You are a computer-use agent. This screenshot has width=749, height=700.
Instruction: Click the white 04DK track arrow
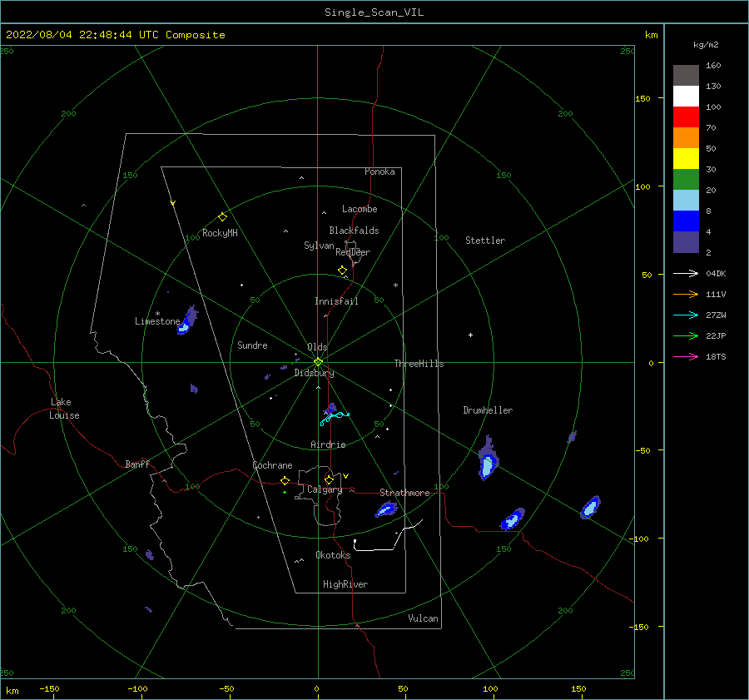point(686,273)
